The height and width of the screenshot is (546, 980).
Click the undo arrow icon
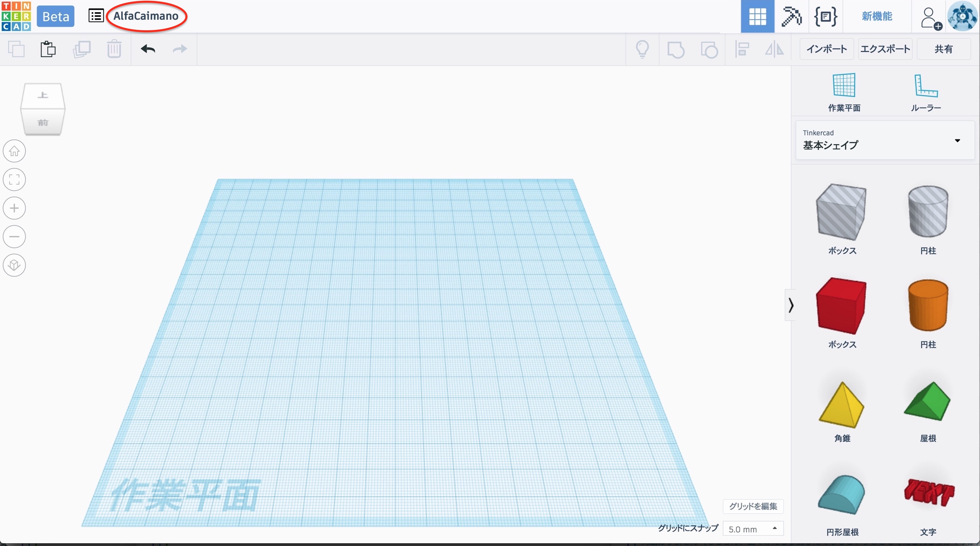click(x=148, y=49)
